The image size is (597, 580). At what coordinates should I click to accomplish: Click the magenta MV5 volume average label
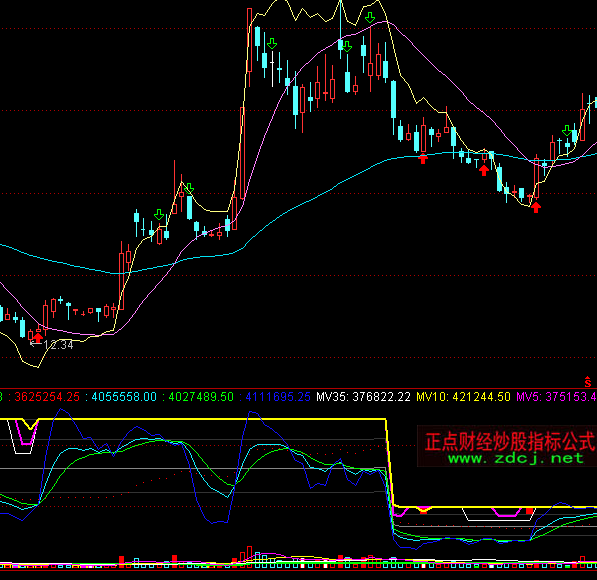tap(556, 397)
